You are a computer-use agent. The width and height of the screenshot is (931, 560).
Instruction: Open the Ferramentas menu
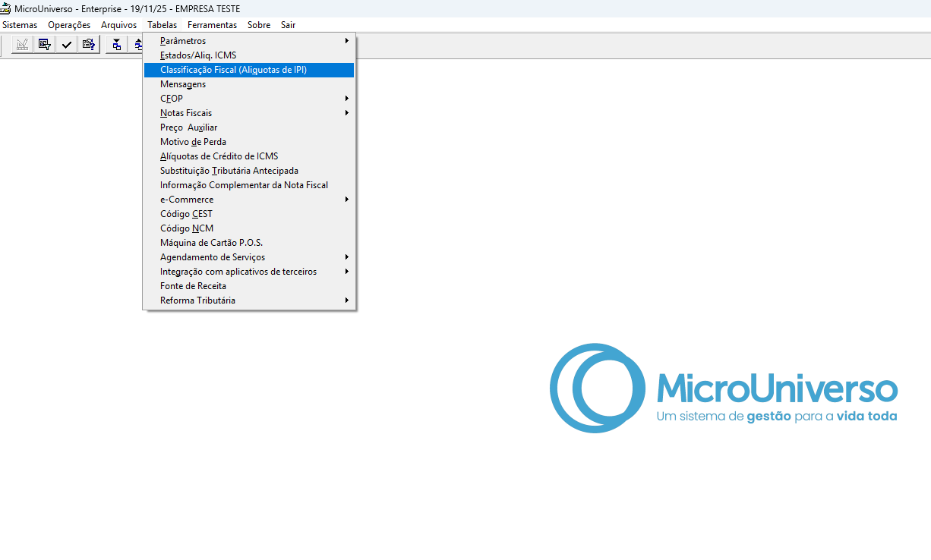pos(212,25)
